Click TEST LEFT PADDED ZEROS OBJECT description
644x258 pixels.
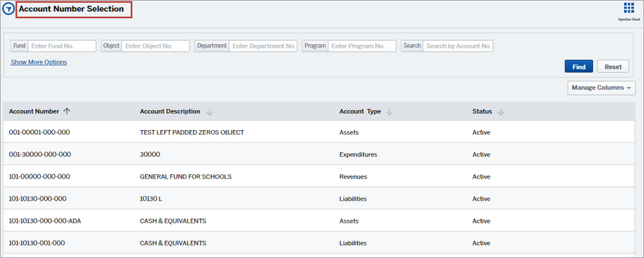[x=192, y=132]
